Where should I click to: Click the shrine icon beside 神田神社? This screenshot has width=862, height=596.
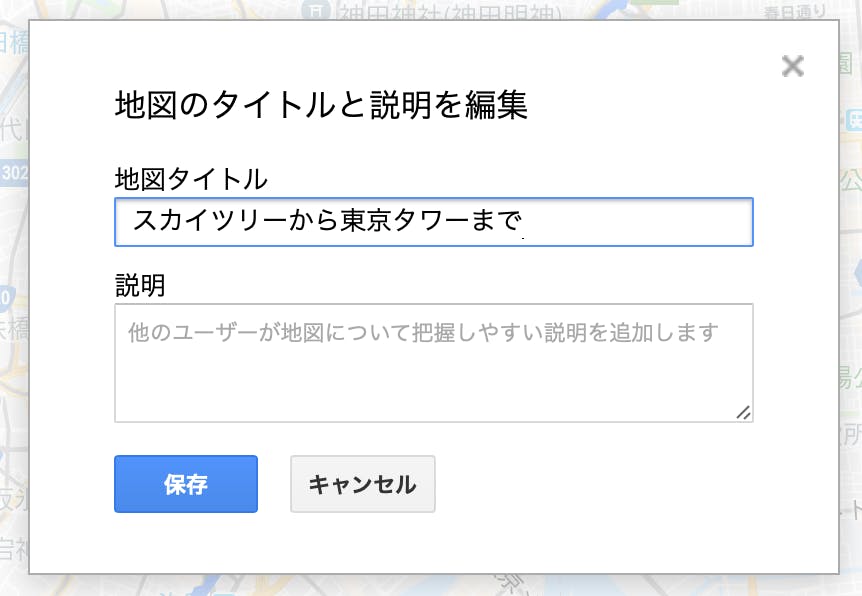coord(317,9)
